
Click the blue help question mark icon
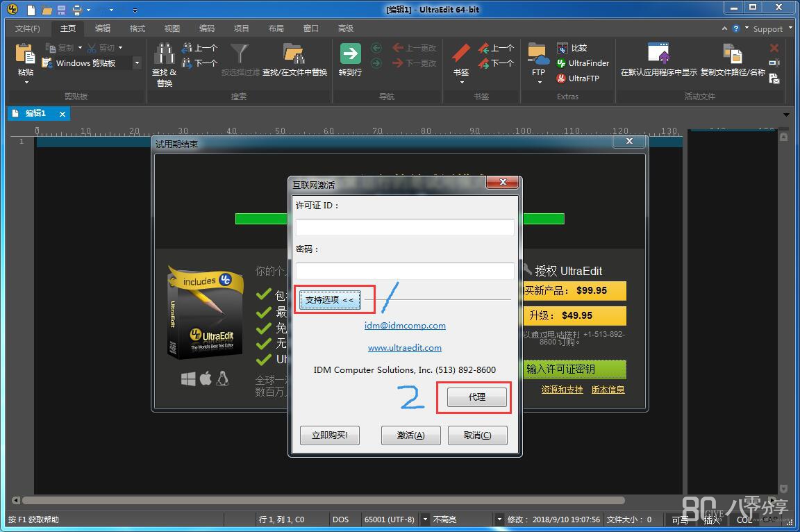click(735, 28)
